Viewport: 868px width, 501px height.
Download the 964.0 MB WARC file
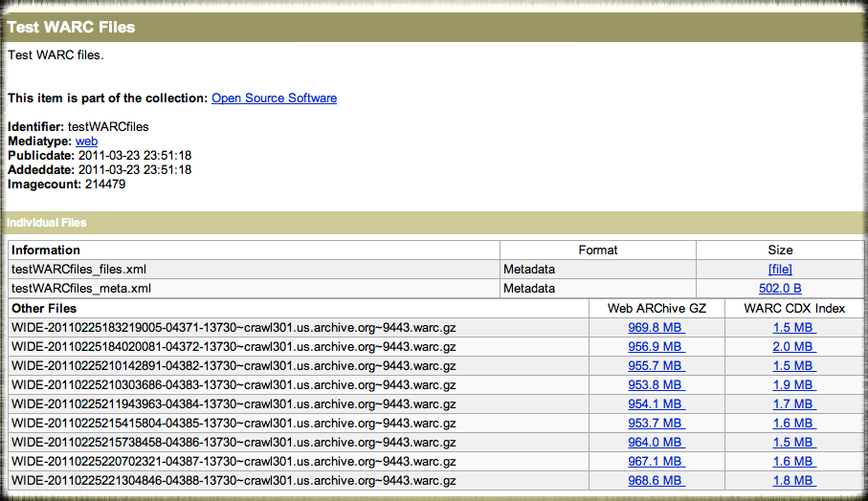pos(657,443)
